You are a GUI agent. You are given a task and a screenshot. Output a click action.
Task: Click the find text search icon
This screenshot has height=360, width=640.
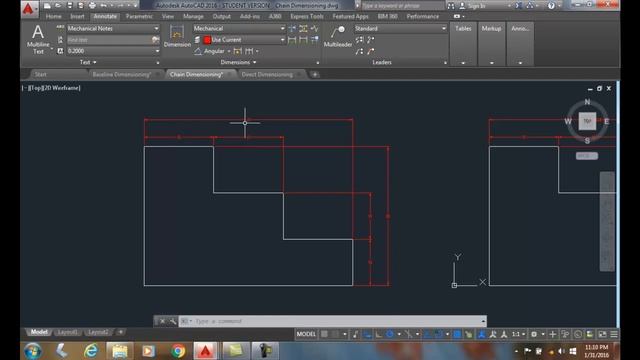point(155,40)
